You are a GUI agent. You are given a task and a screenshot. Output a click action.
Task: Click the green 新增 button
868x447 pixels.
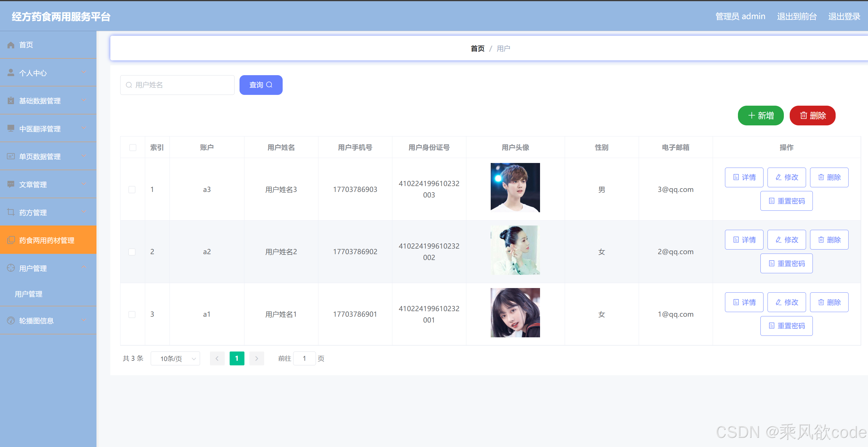(760, 116)
